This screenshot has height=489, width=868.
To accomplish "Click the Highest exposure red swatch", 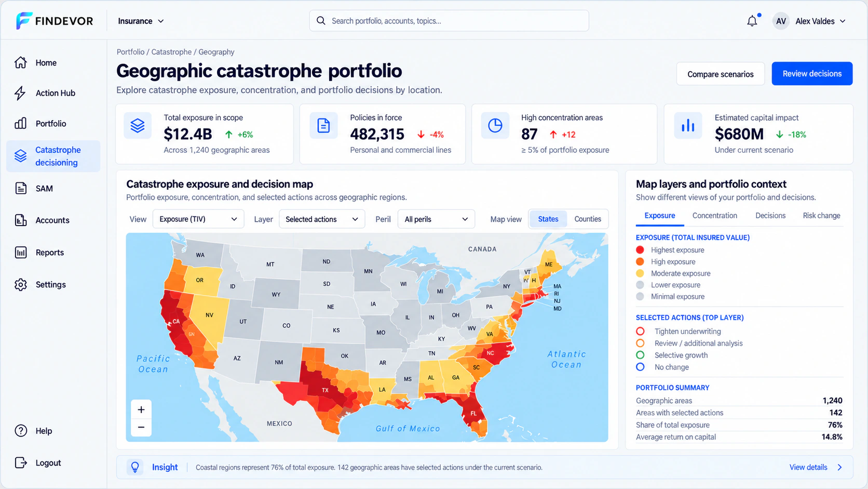I will coord(640,250).
